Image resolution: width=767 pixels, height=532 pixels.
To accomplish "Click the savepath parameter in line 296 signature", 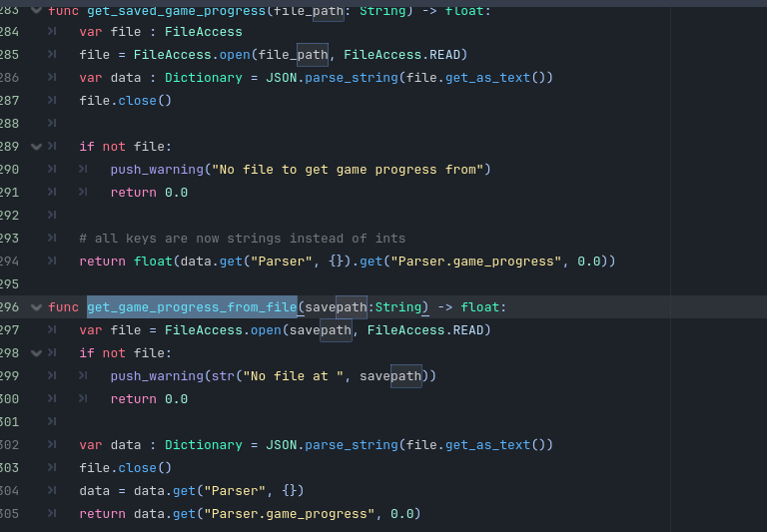I will [x=336, y=306].
